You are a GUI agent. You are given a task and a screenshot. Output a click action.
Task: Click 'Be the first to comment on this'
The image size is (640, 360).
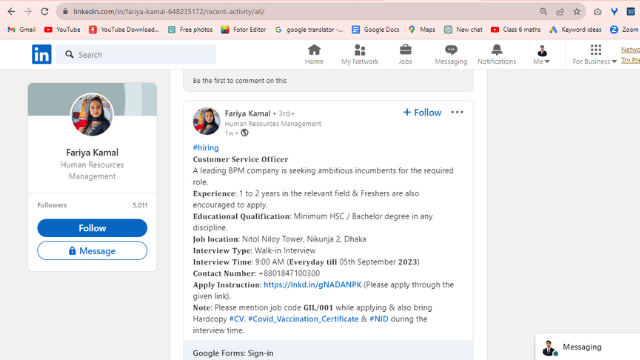pos(240,80)
